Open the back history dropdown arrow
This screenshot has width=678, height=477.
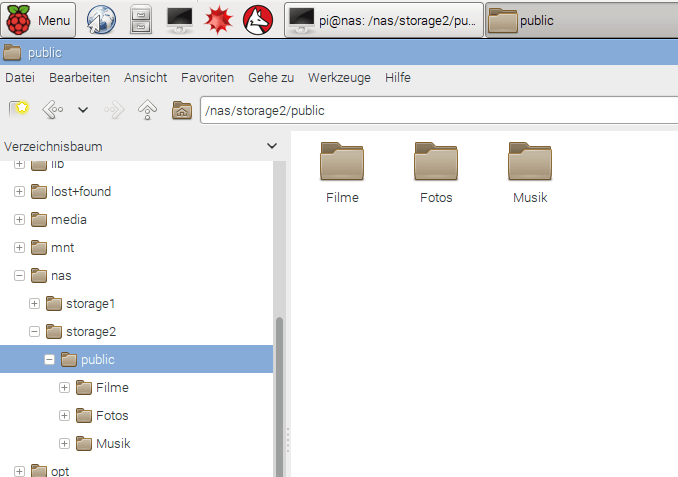coord(83,110)
